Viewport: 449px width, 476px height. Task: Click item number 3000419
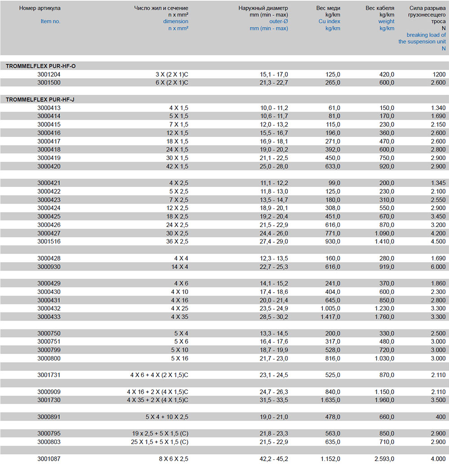tap(49, 158)
